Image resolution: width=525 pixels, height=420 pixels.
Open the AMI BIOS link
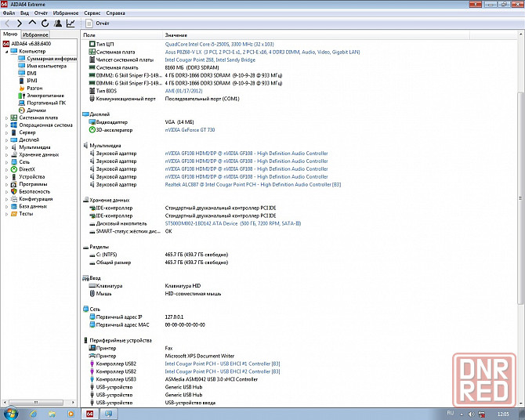click(183, 91)
